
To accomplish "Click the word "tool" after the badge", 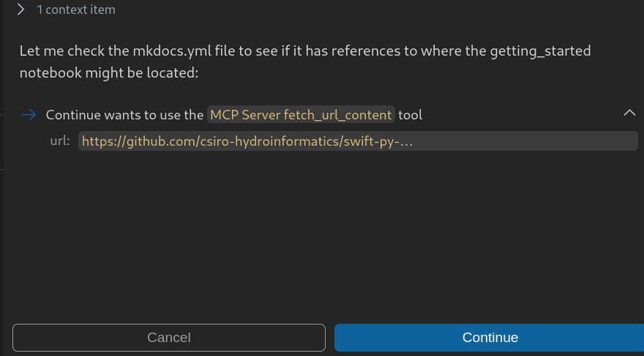I will pos(411,115).
